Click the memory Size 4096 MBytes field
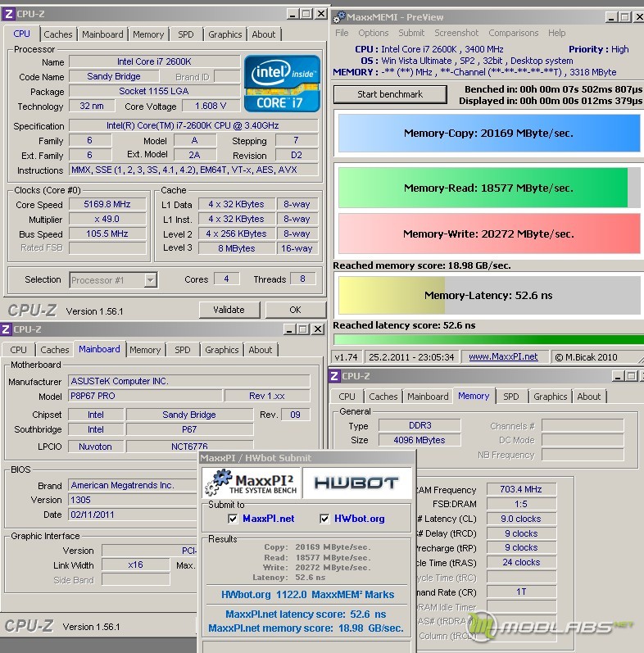This screenshot has height=653, width=644. click(420, 440)
